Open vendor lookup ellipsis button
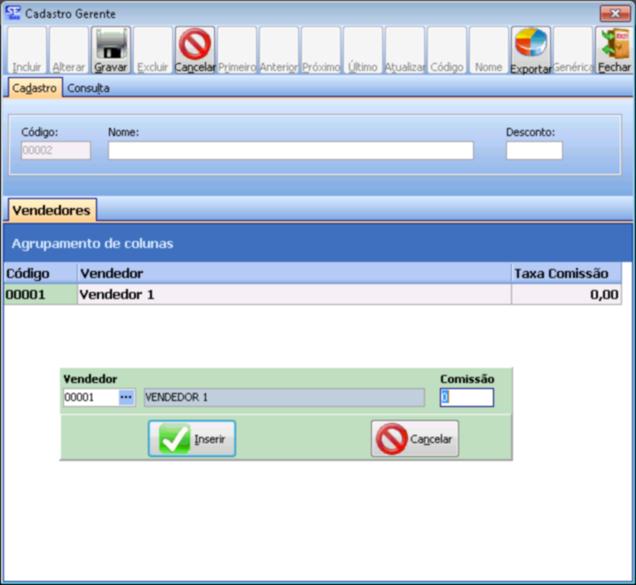 pyautogui.click(x=126, y=398)
